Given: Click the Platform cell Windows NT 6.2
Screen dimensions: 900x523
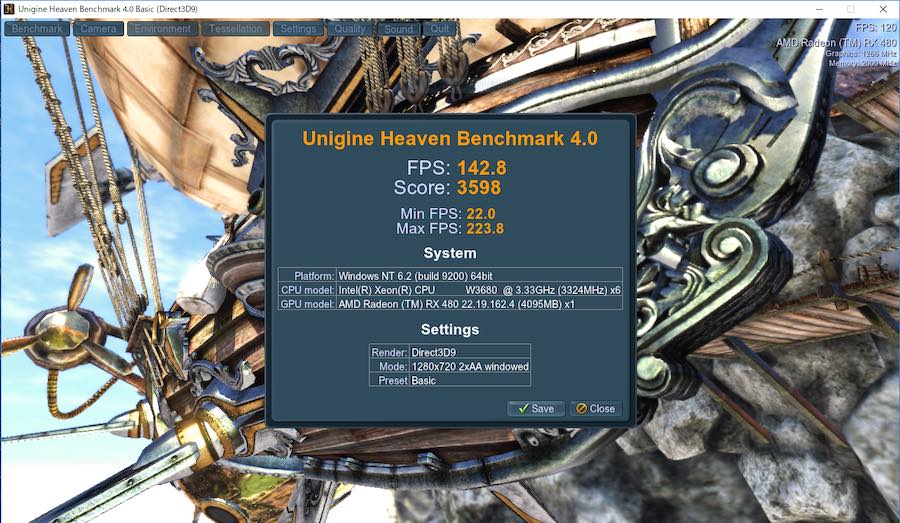Looking at the screenshot, I should pyautogui.click(x=479, y=276).
